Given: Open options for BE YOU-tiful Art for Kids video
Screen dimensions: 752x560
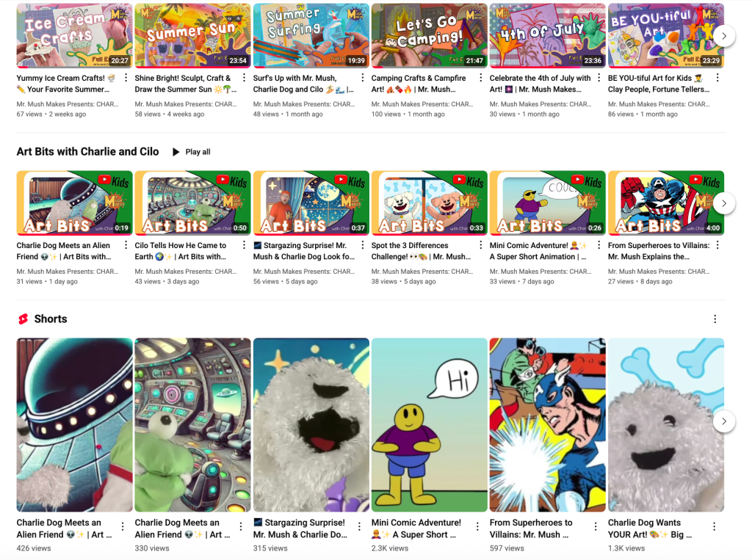Looking at the screenshot, I should (x=717, y=78).
